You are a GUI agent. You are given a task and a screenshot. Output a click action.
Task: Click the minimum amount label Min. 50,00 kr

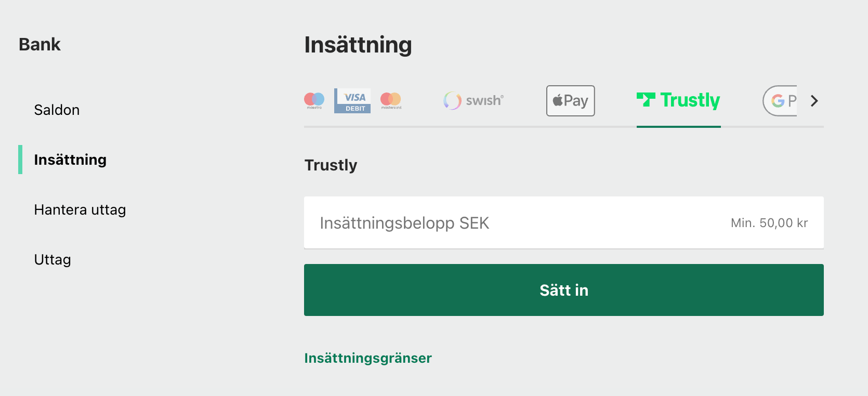point(769,222)
